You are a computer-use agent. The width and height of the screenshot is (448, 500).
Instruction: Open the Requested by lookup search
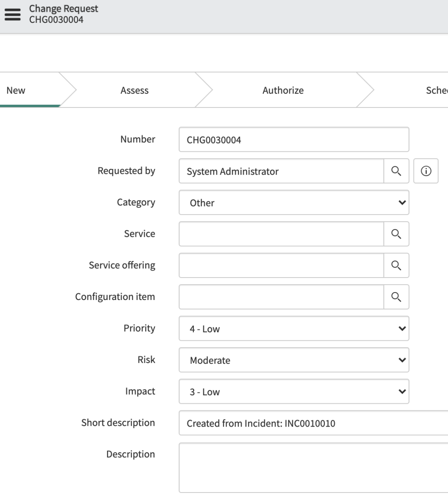(x=396, y=171)
